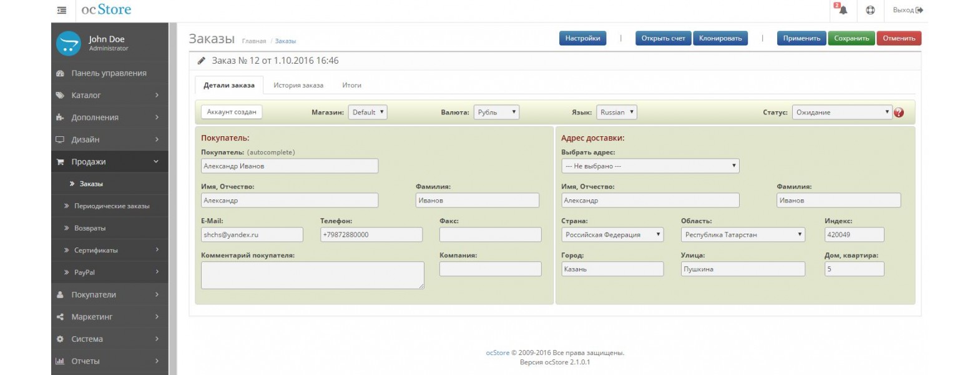Image resolution: width=980 pixels, height=375 pixels.
Task: Expand the Дизайн menu chevron
Action: [x=157, y=139]
